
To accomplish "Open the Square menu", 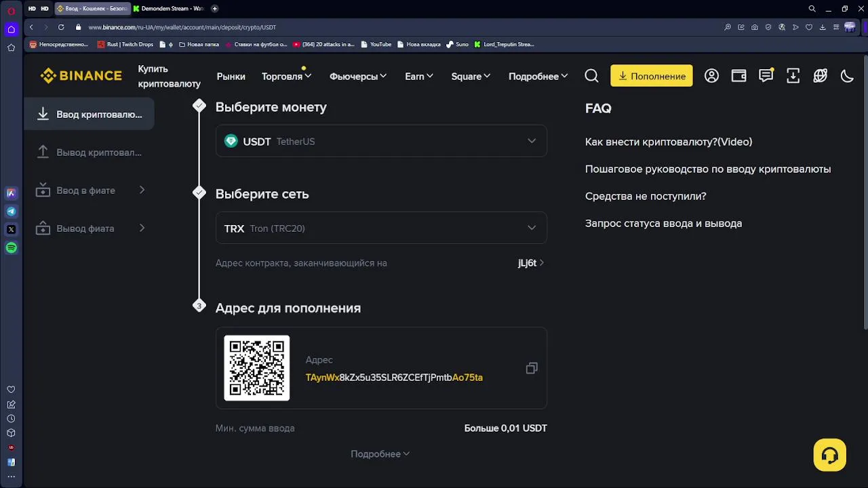I will pos(471,77).
